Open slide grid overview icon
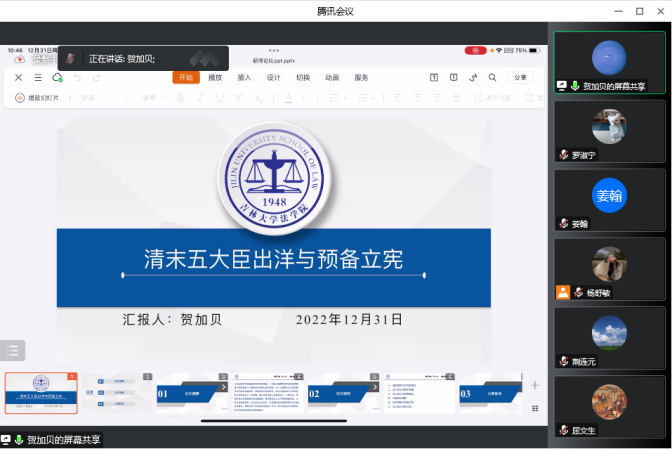Viewport: 672px width, 449px height. (535, 408)
